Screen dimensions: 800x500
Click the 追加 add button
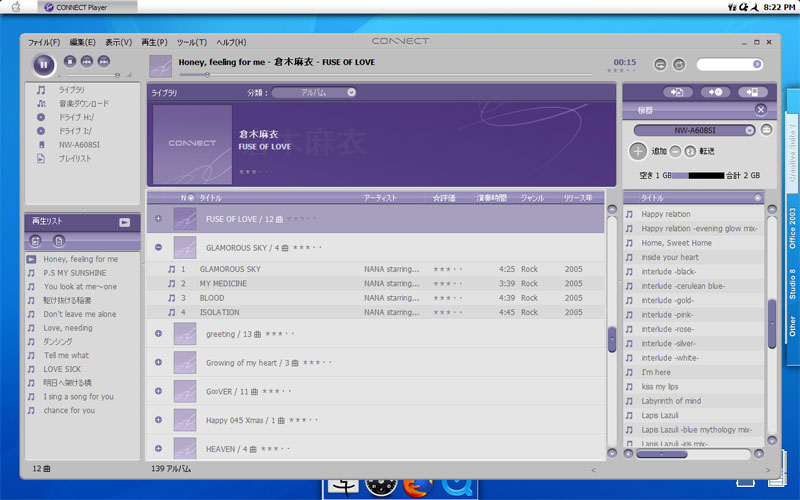[637, 151]
